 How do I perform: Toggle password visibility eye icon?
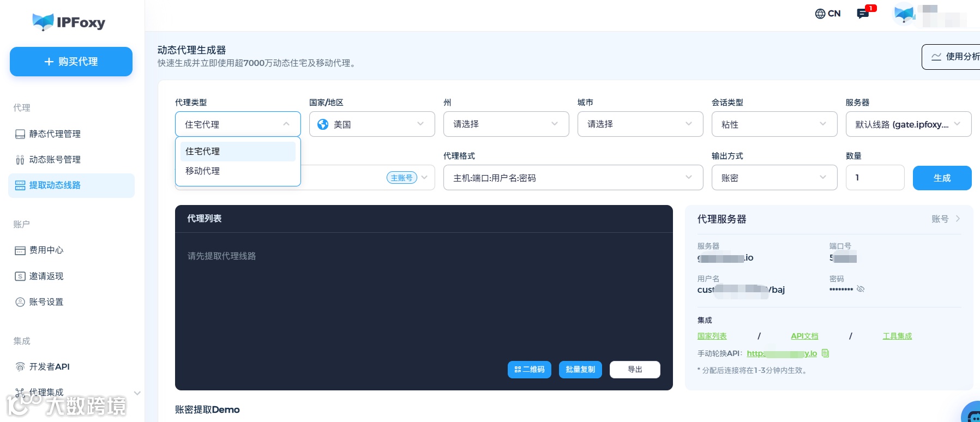[x=861, y=289]
